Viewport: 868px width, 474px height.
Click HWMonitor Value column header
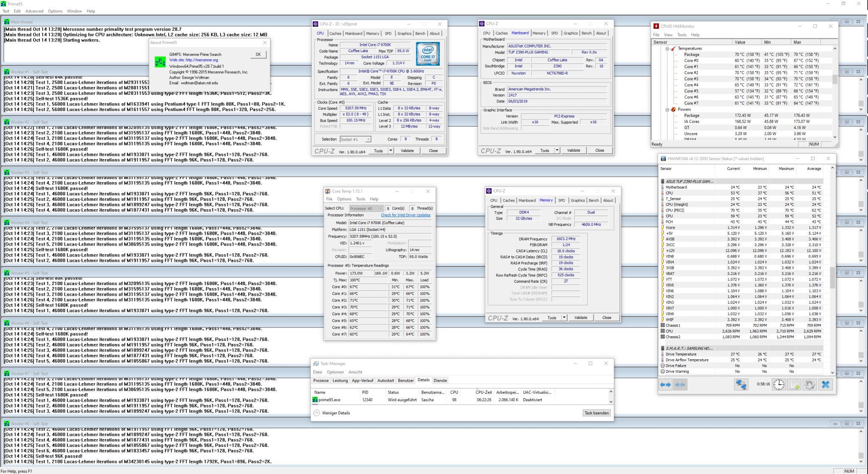[748, 42]
